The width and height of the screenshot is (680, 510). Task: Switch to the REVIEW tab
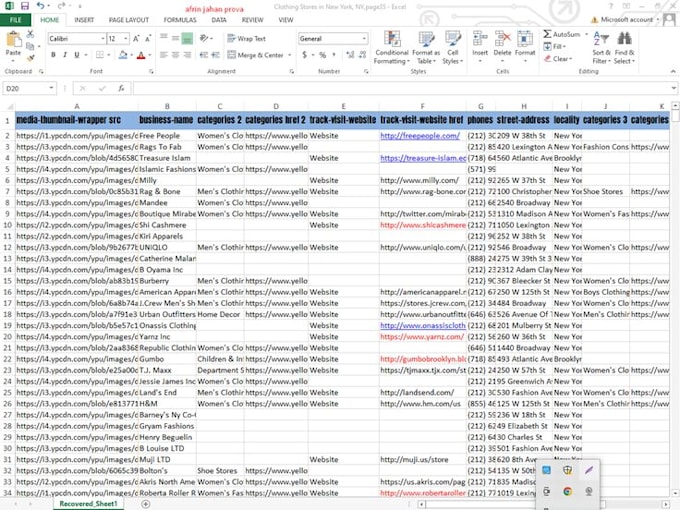click(252, 20)
